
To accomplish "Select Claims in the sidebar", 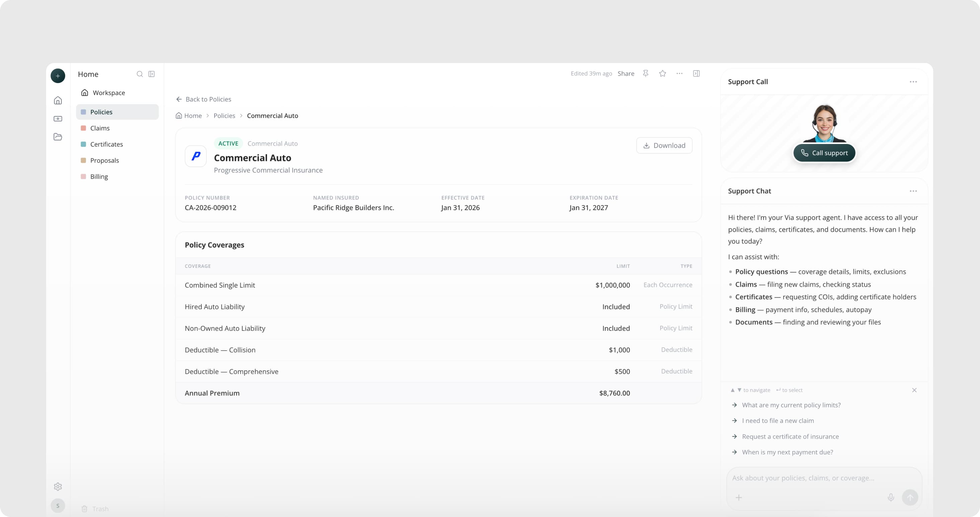I will pyautogui.click(x=100, y=128).
